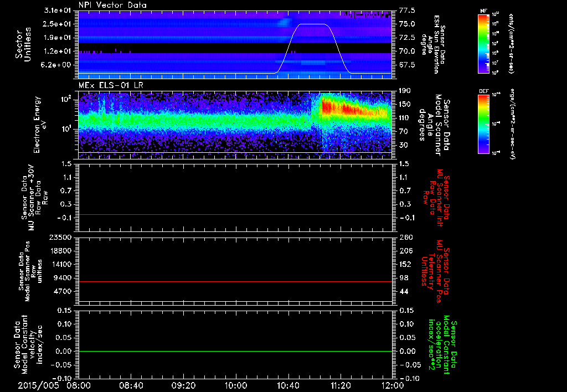567x392 pixels.
Task: Select the DEF label above the color bar
Action: (484, 91)
